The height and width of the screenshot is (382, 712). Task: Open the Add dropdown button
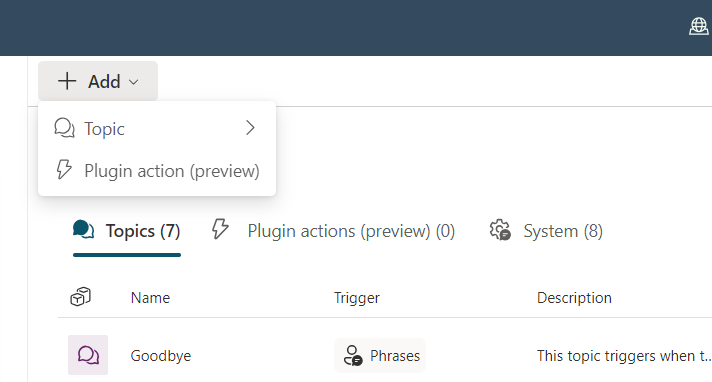click(98, 81)
